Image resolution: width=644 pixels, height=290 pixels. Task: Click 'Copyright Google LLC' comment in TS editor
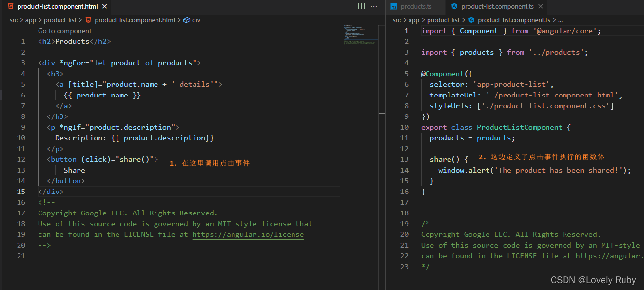[x=511, y=234]
